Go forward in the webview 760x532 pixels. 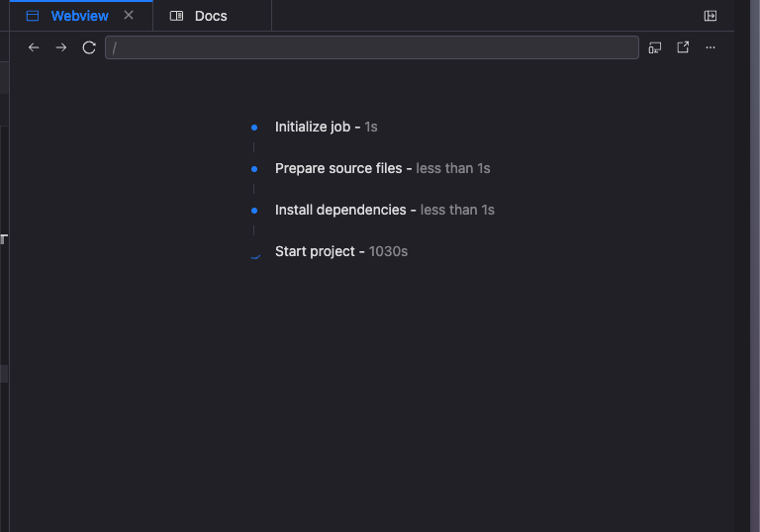point(61,47)
